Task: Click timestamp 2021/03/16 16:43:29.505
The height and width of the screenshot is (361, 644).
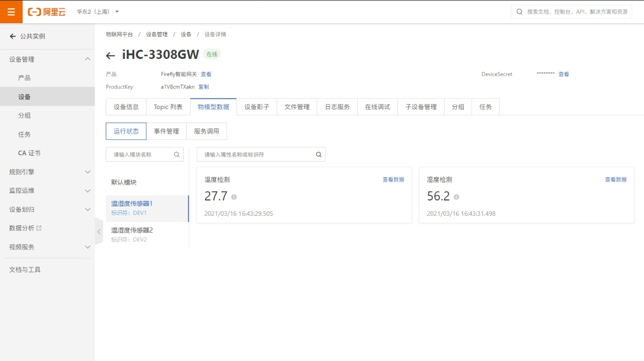Action: [x=238, y=214]
